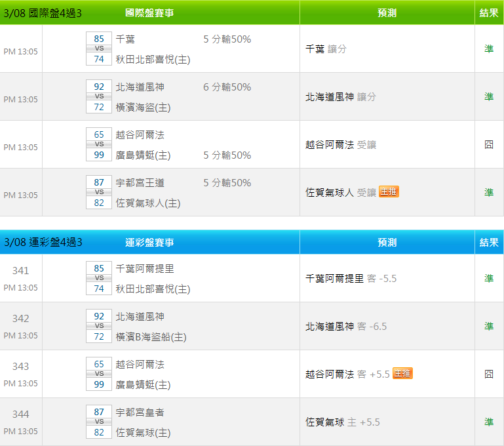
Task: Open the 3/08 運彩盤4過3 section title
Action: pos(43,242)
